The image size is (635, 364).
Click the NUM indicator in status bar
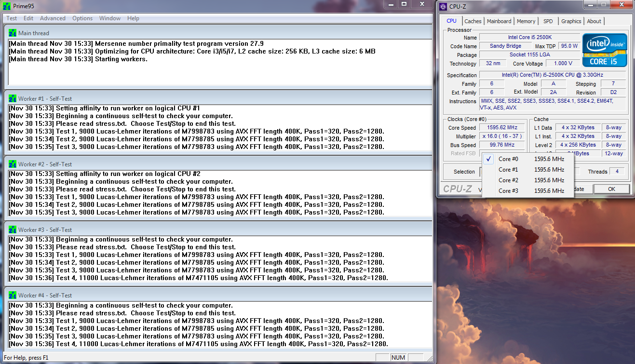398,358
